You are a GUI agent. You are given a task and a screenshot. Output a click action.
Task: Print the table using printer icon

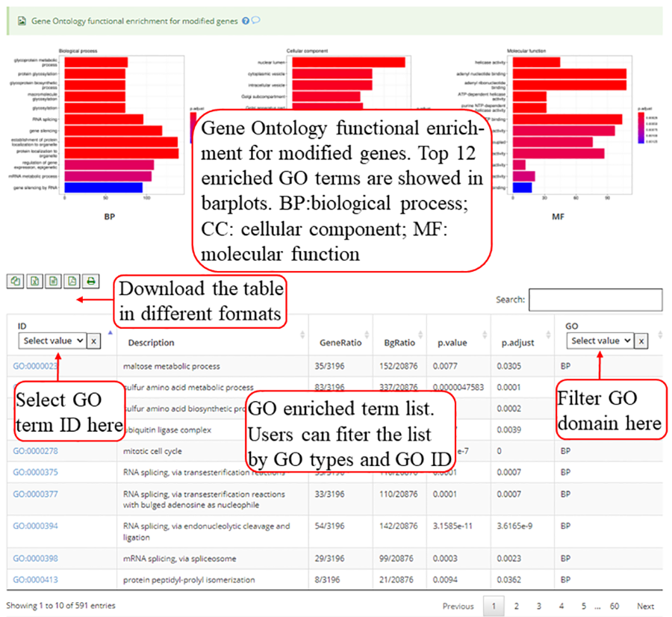click(90, 282)
